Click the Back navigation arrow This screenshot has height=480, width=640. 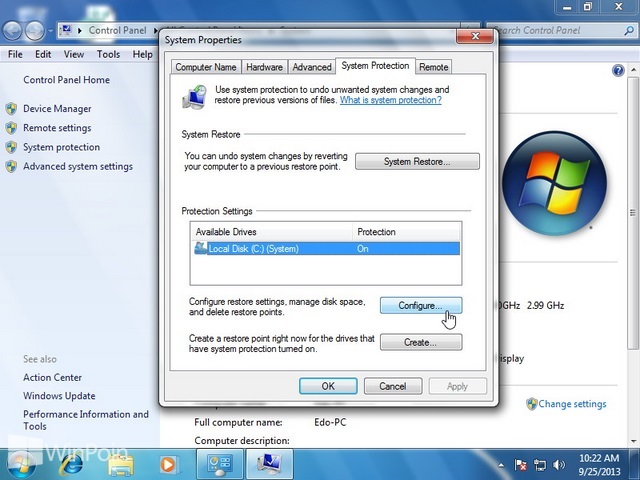pos(12,31)
